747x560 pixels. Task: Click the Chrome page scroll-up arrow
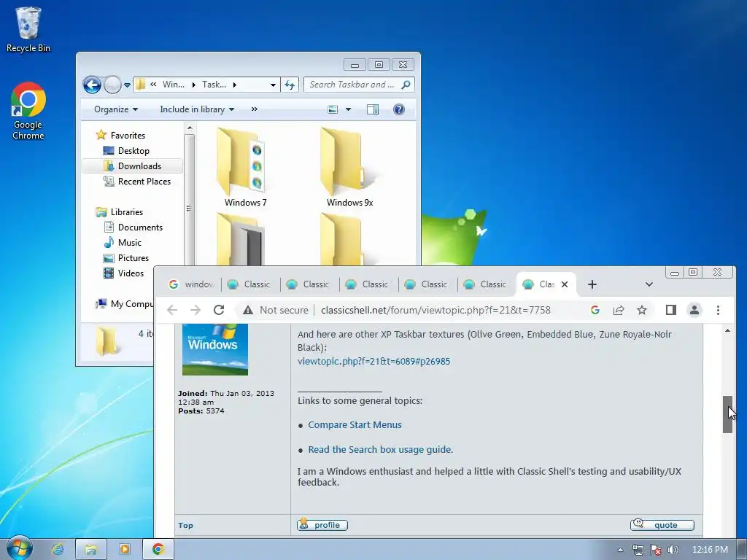pos(727,330)
